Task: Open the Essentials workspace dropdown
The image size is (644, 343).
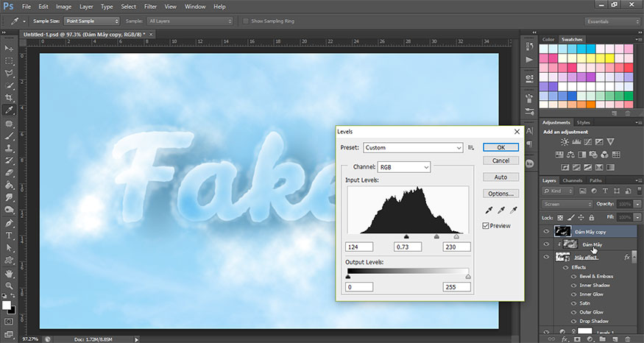Action: click(612, 21)
